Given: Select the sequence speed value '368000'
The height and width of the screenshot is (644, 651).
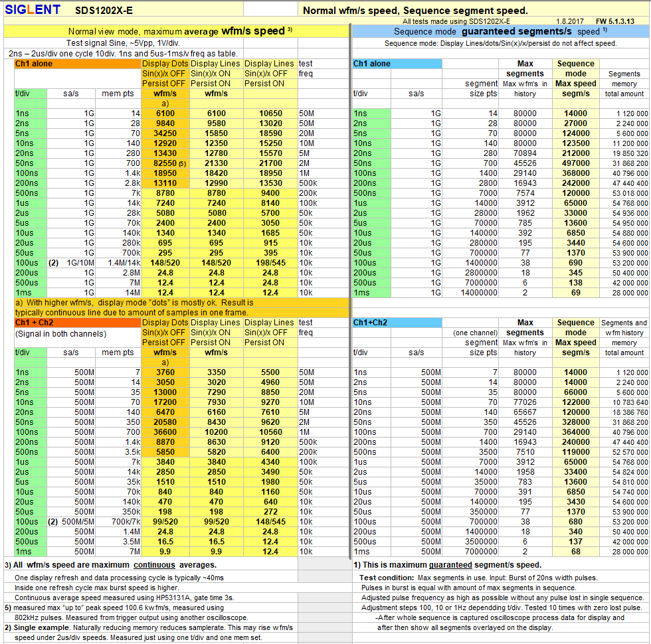Looking at the screenshot, I should tap(575, 173).
